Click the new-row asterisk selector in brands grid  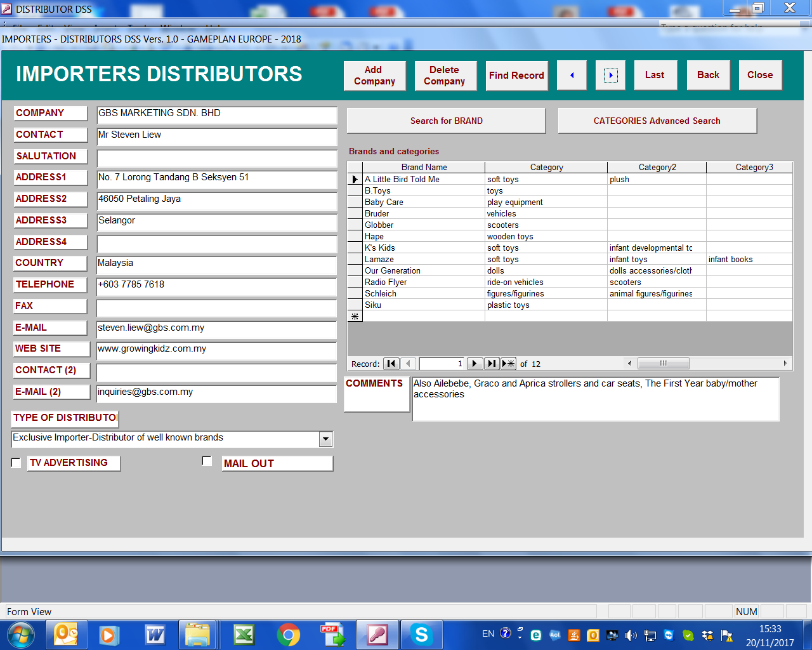click(355, 316)
